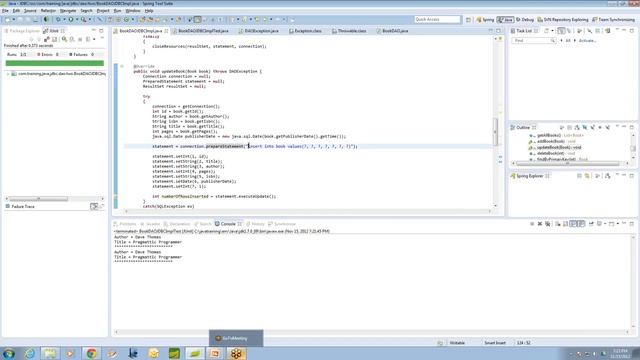This screenshot has height=360, width=640.
Task: Toggle the highlighted Mark Occurrences toolbar button
Action: (x=198, y=19)
